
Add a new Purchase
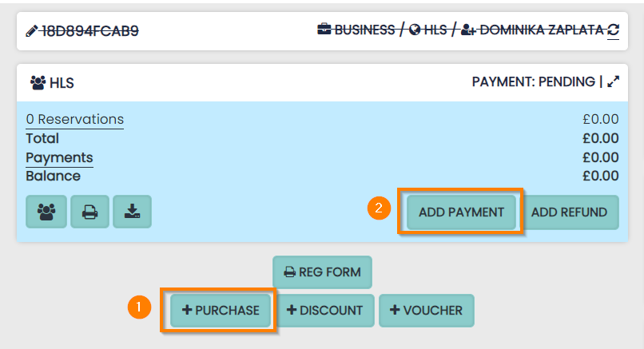pyautogui.click(x=221, y=310)
